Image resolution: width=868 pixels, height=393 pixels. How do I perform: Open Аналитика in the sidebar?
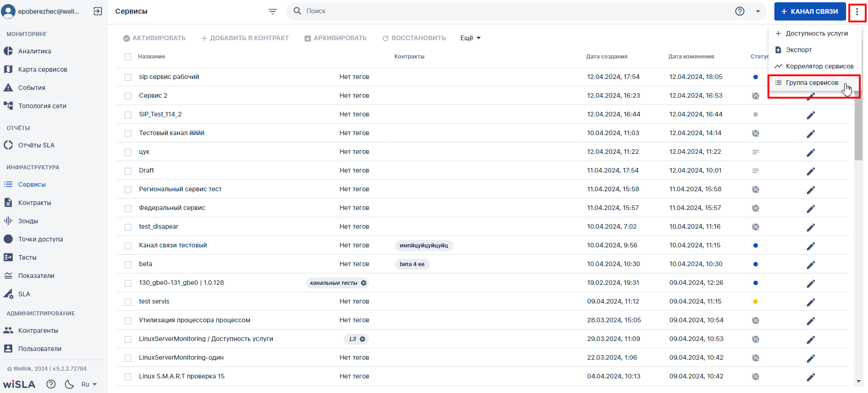click(x=34, y=51)
